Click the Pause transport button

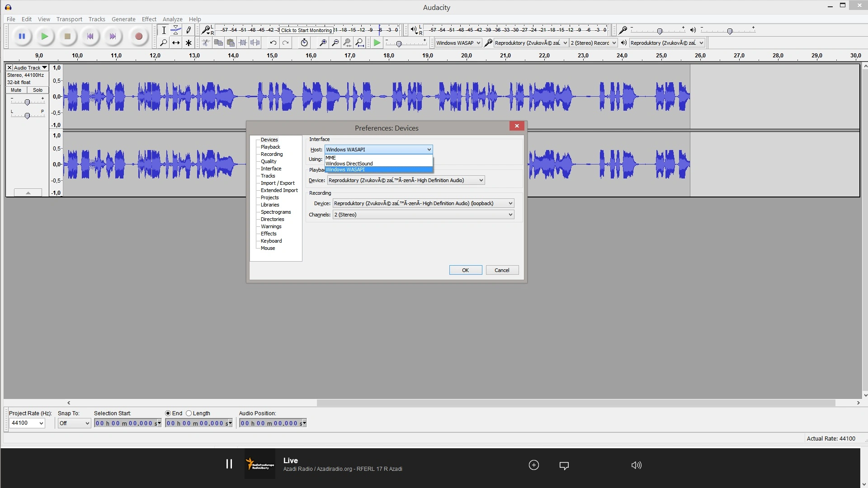[22, 36]
